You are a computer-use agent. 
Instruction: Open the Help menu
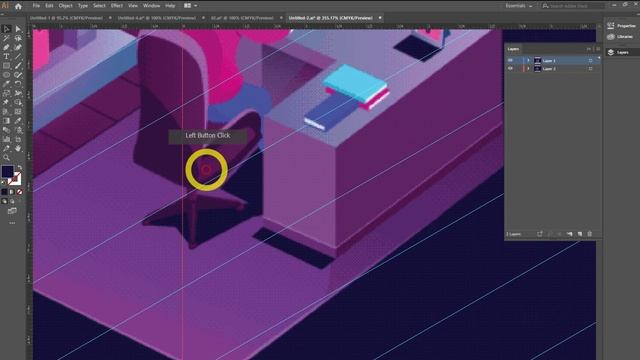(170, 6)
